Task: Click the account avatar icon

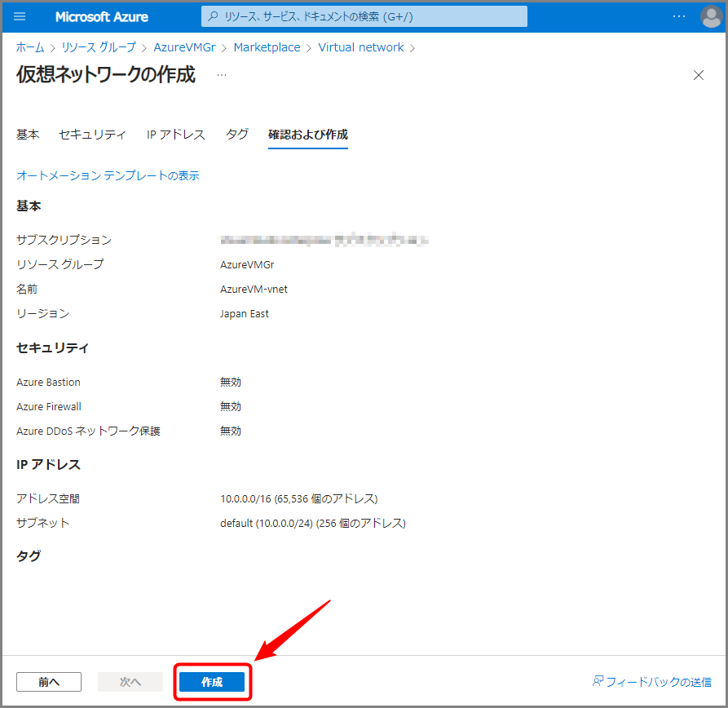Action: point(711,17)
